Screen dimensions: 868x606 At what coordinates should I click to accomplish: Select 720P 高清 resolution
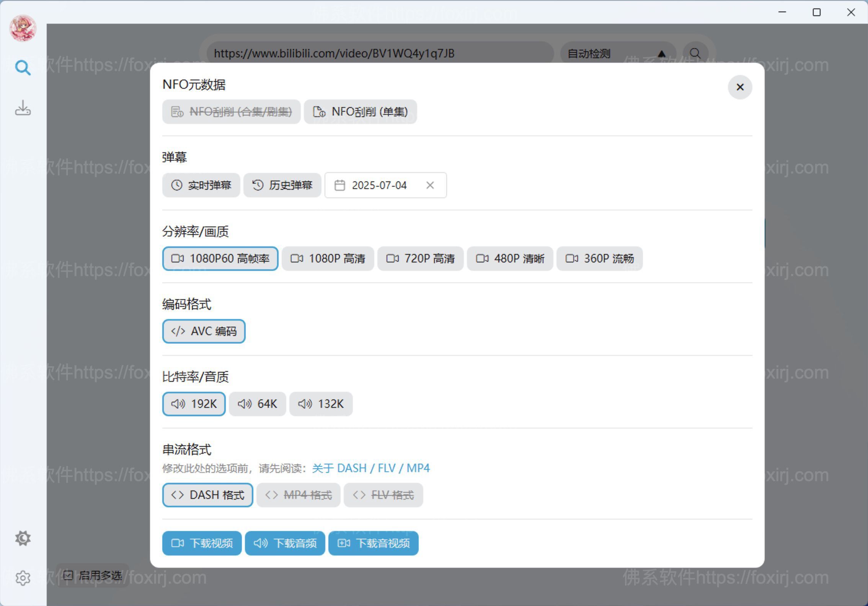click(420, 259)
